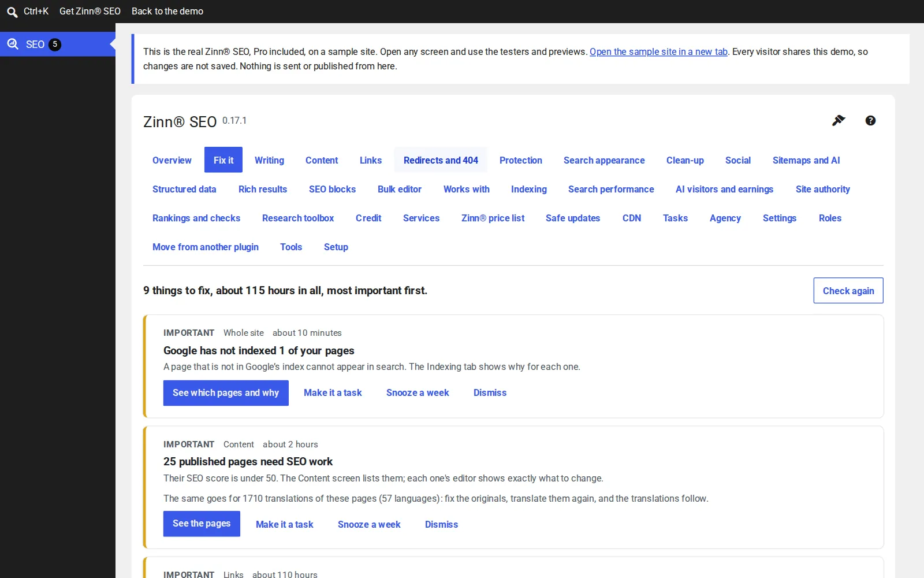This screenshot has height=578, width=924.
Task: Snooze the Google indexing issue a week
Action: coord(418,393)
